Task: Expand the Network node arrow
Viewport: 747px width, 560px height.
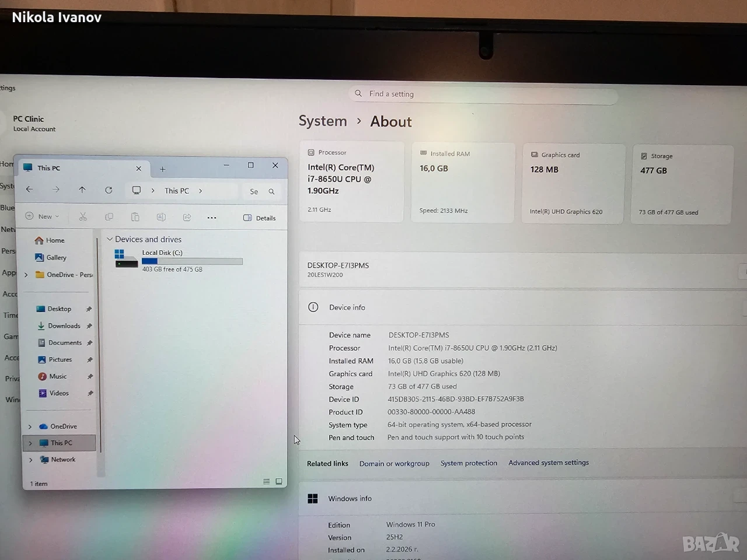Action: [x=30, y=460]
